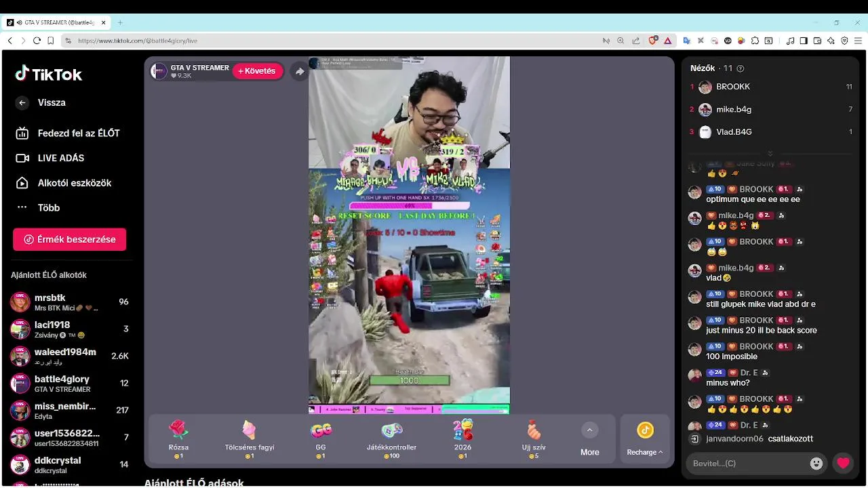Reload the page

(x=37, y=41)
